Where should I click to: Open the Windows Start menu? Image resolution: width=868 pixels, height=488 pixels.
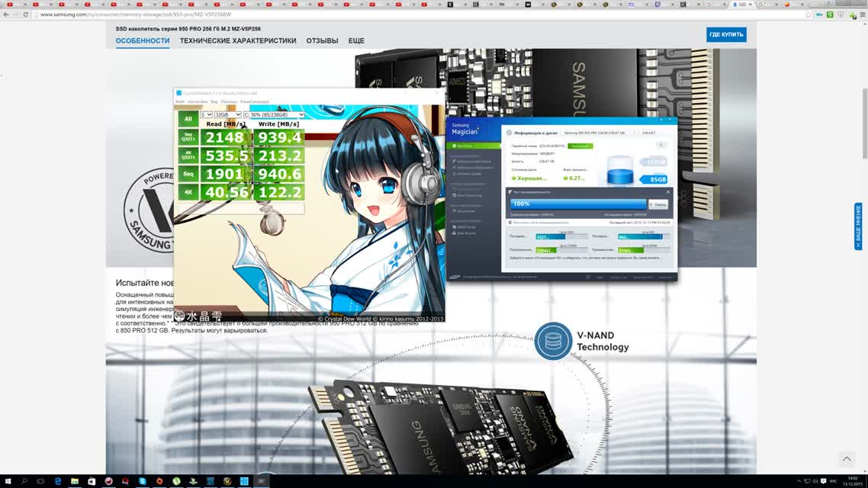tap(8, 481)
